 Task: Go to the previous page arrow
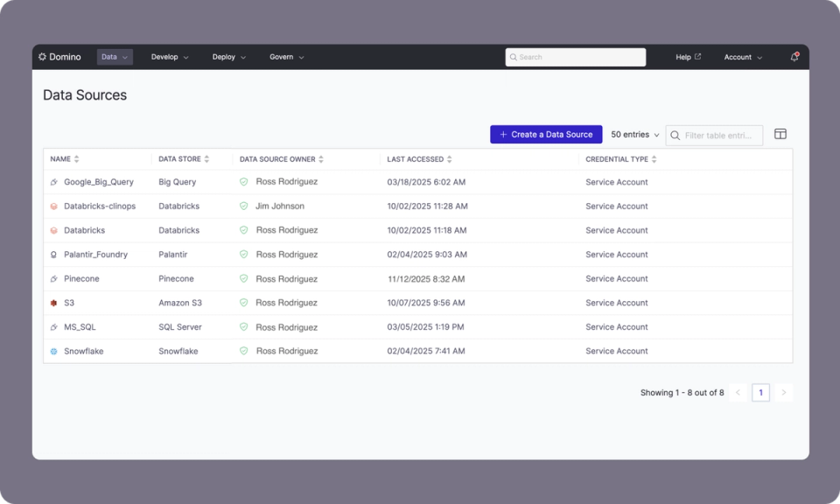[738, 393]
